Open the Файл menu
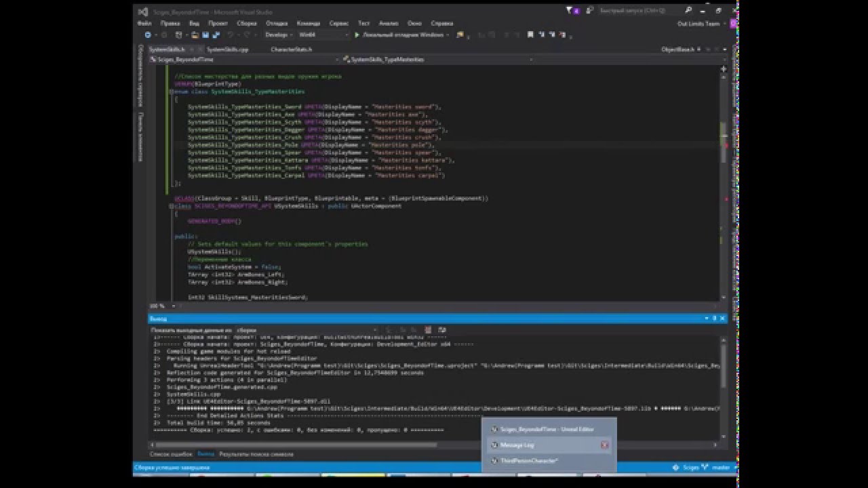 pyautogui.click(x=144, y=23)
